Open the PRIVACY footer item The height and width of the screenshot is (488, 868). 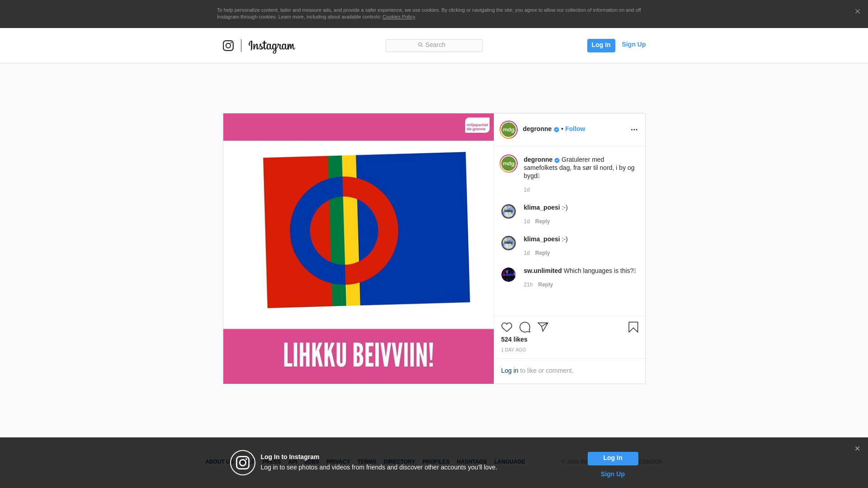point(338,462)
